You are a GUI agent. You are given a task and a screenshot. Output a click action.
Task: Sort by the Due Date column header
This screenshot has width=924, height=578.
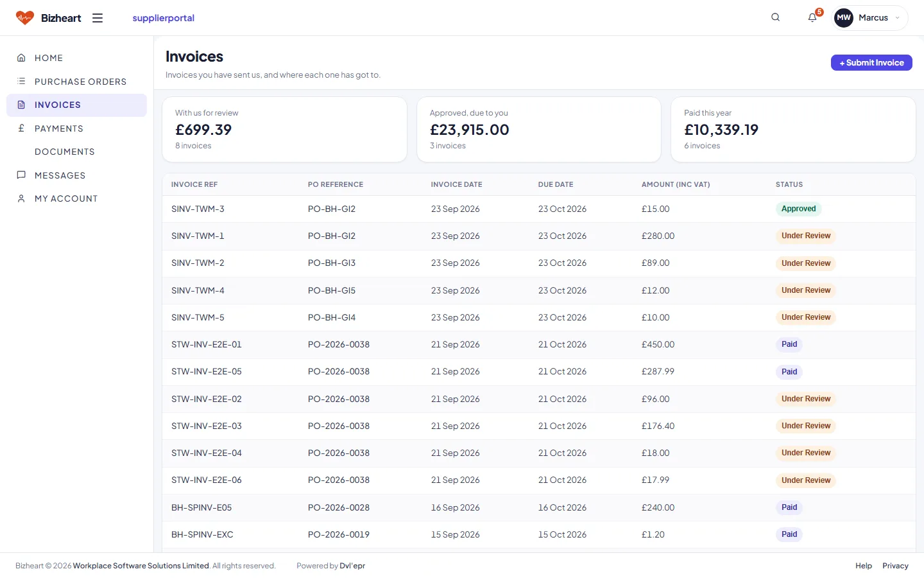point(556,184)
